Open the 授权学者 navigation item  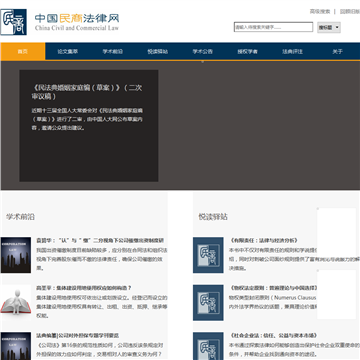pos(247,52)
